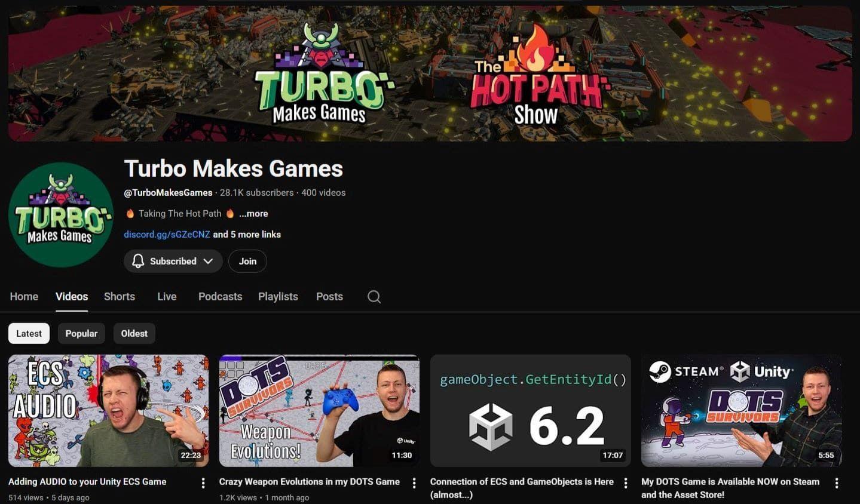
Task: Click the channel search magnifier icon
Action: click(374, 297)
